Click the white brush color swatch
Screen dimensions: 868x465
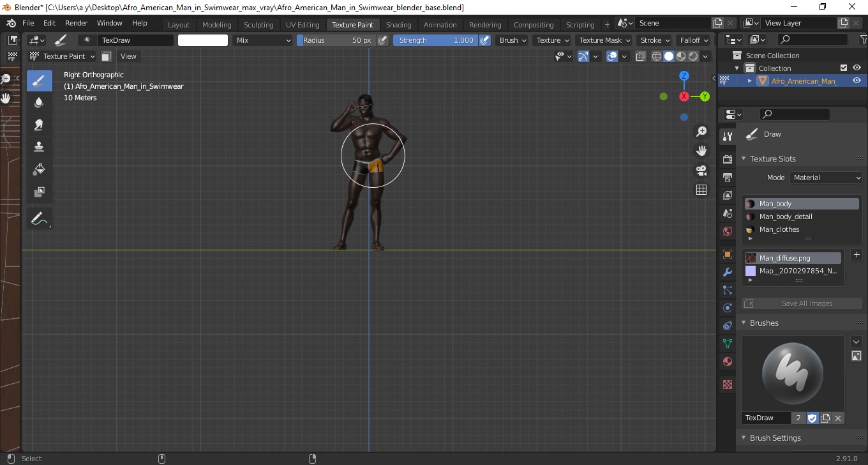pyautogui.click(x=203, y=40)
